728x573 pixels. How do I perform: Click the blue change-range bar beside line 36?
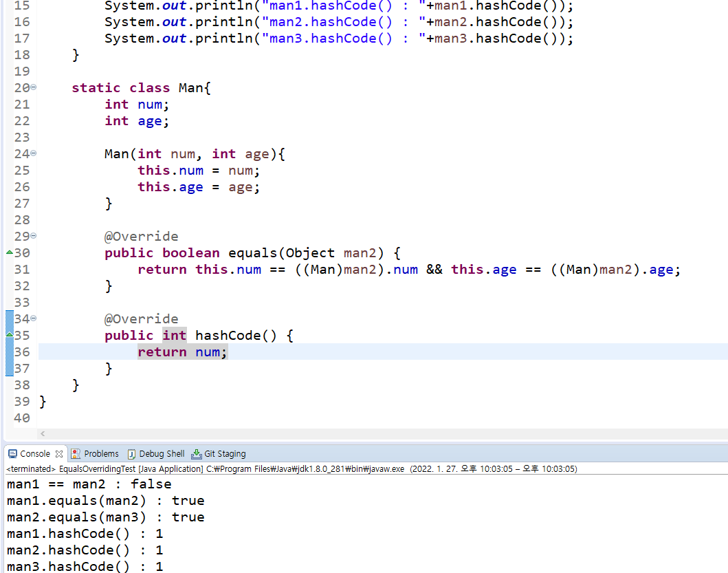(x=10, y=352)
